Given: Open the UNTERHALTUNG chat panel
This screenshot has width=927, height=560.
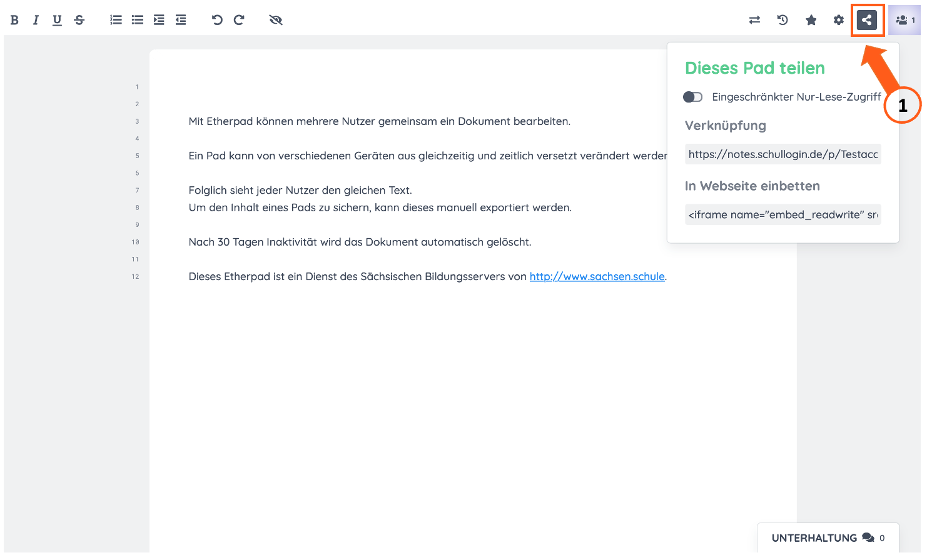Looking at the screenshot, I should [828, 537].
